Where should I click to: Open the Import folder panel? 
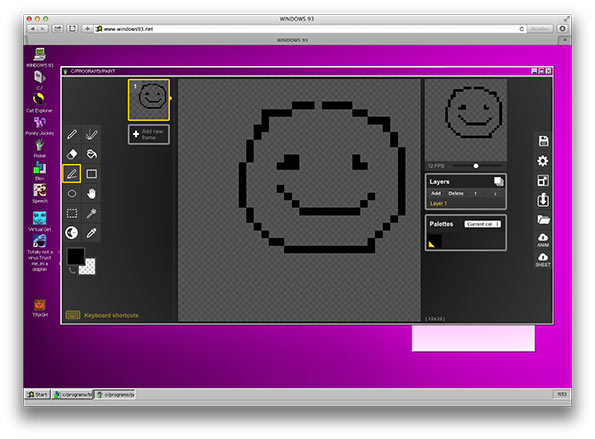(x=543, y=219)
